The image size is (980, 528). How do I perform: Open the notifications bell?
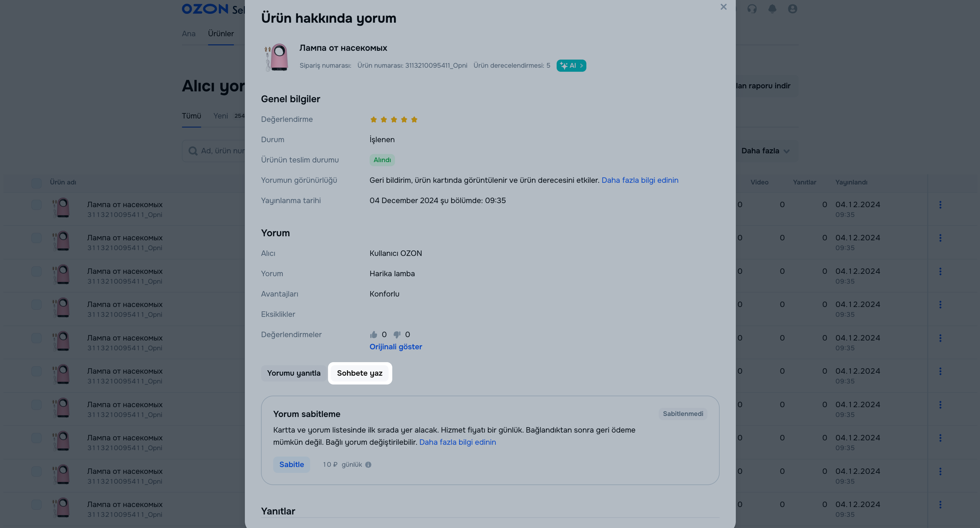(772, 9)
